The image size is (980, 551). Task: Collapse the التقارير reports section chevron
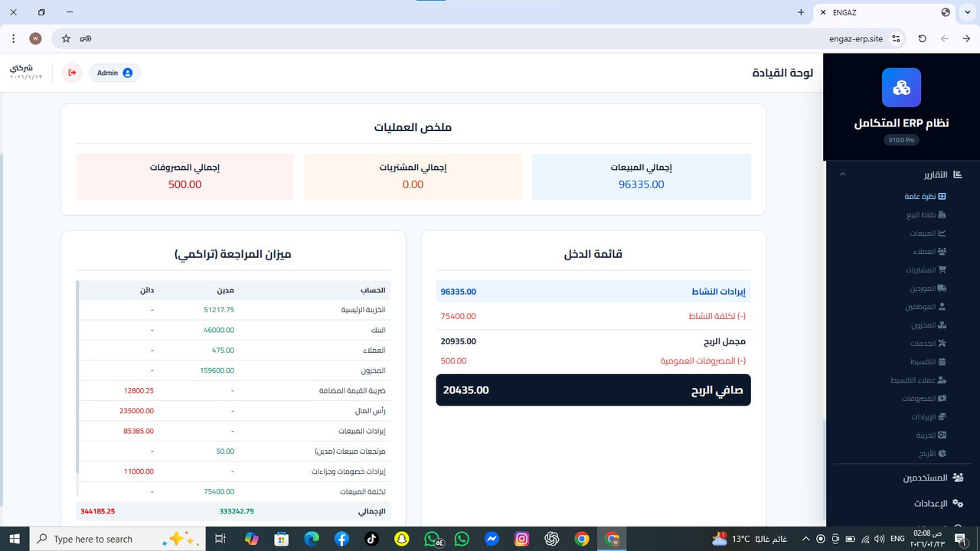pyautogui.click(x=843, y=174)
